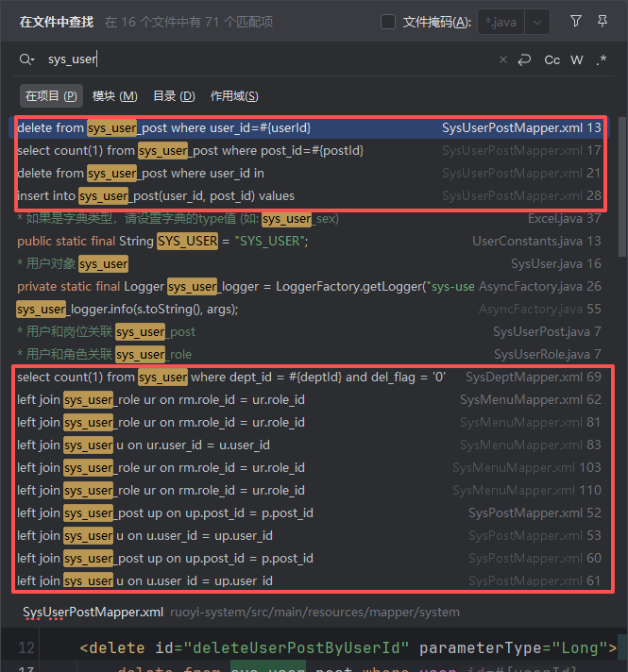Screen dimensions: 628x672
Task: Select SysUserRole.java line 7 result
Action: click(x=309, y=355)
